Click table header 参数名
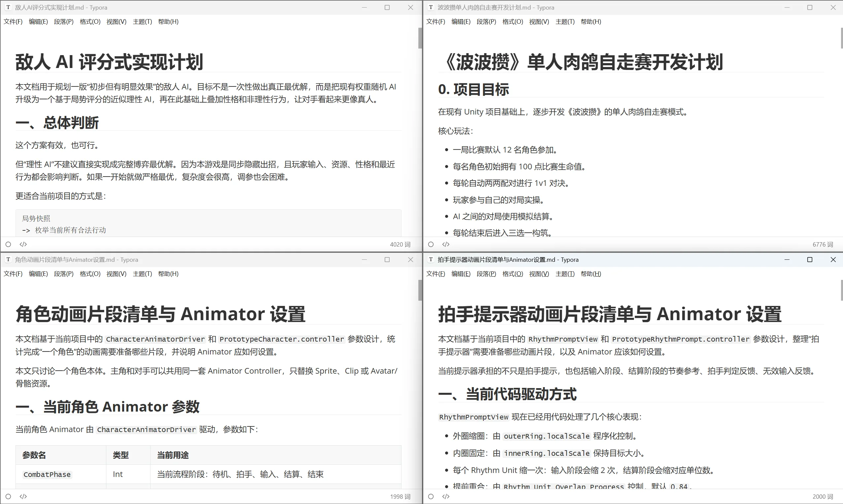The image size is (843, 504). tap(34, 455)
